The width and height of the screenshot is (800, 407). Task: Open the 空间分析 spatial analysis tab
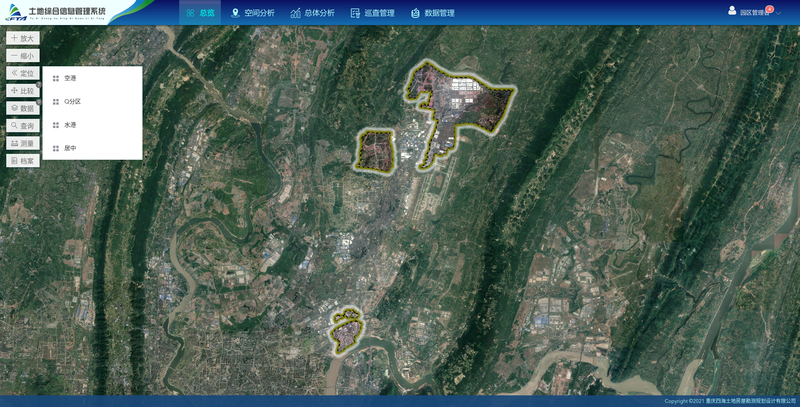point(253,13)
